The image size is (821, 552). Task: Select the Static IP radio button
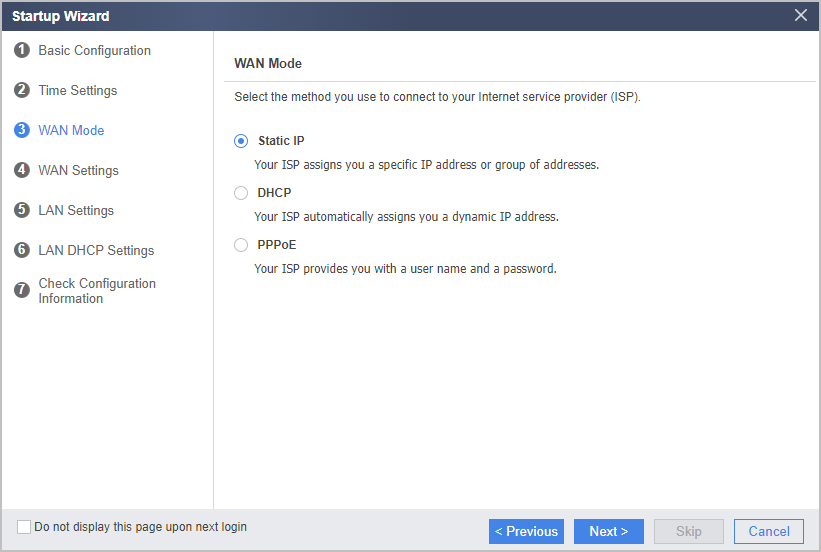pos(241,141)
